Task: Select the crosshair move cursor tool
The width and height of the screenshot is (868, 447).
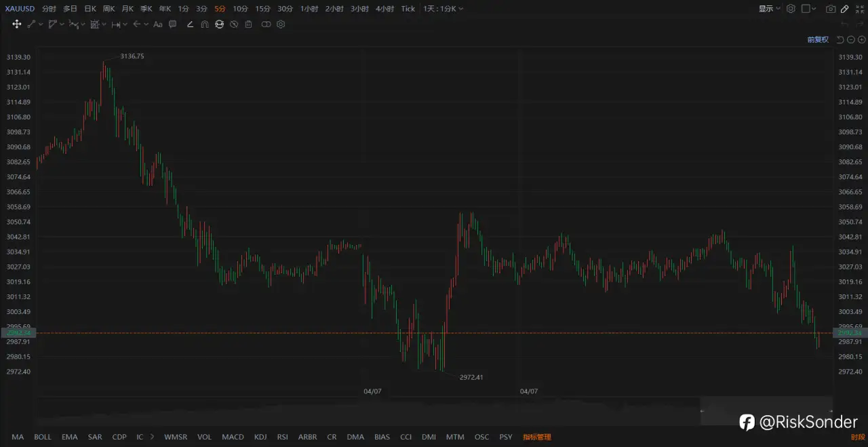Action: pyautogui.click(x=17, y=24)
